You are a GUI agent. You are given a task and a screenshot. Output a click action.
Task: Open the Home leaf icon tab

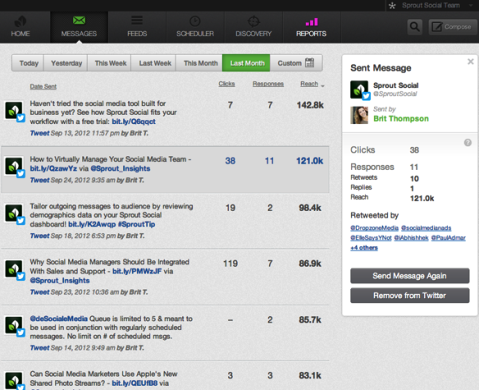point(20,22)
